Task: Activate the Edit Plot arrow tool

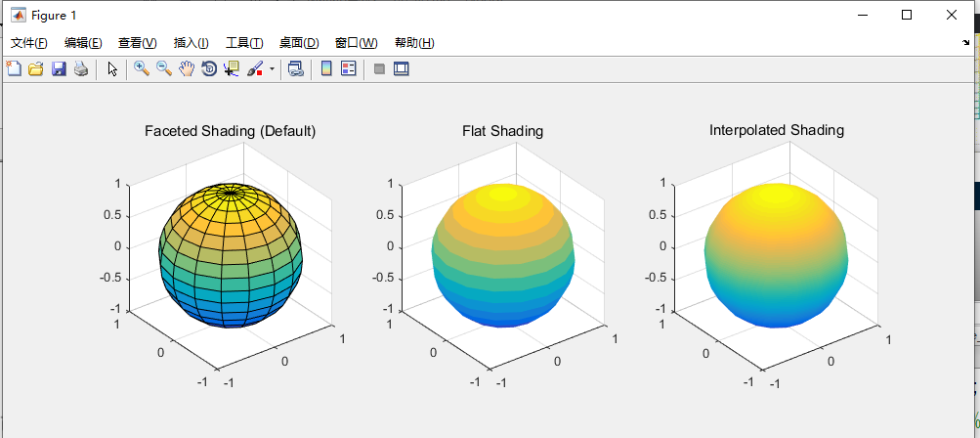Action: point(112,68)
